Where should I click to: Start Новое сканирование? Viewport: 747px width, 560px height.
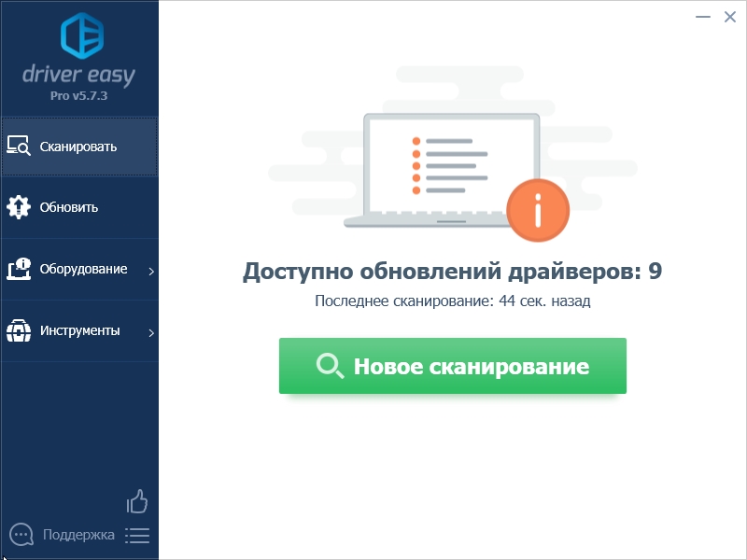click(453, 366)
